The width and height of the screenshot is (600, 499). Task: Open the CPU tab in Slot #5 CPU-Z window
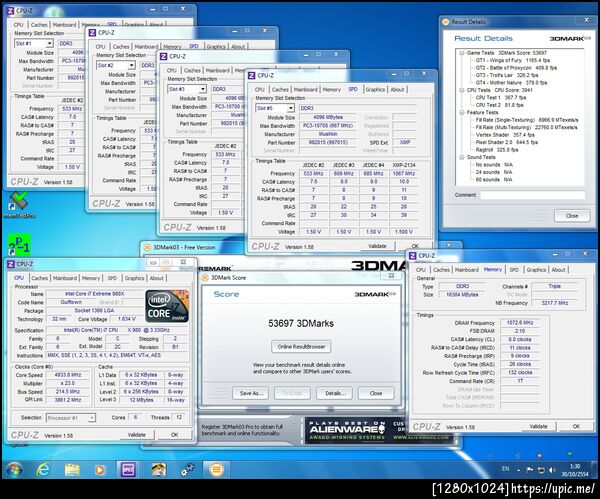pos(259,90)
